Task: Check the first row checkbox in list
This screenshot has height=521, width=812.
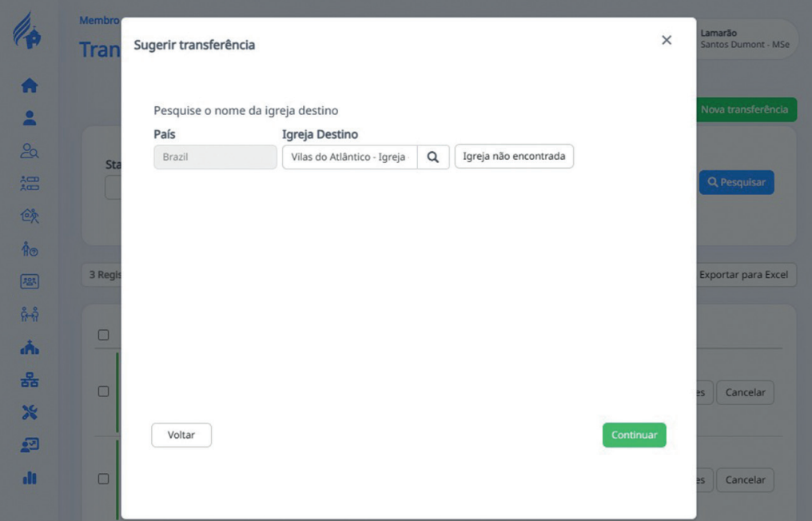Action: [103, 392]
